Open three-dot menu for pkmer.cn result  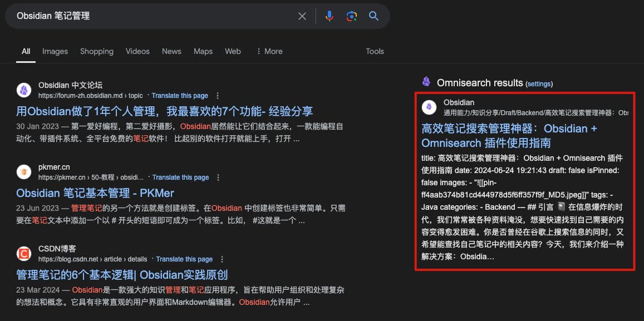tap(218, 177)
